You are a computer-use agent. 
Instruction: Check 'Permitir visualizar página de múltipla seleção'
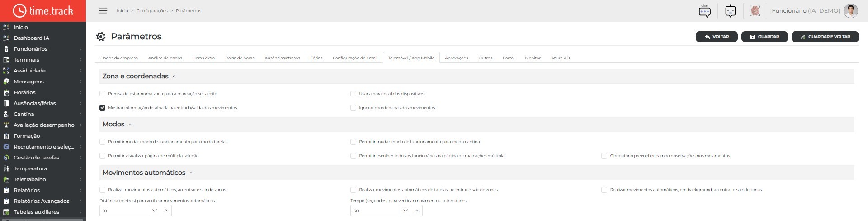point(102,156)
